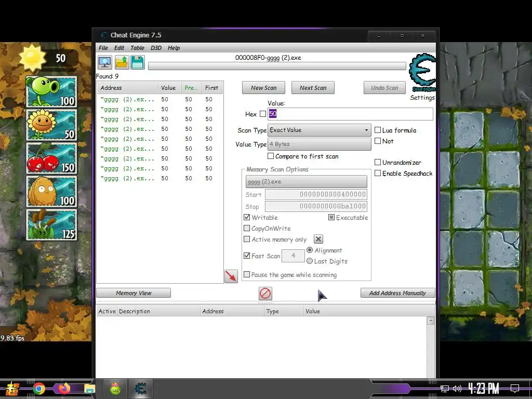Viewport: 532px width, 399px height.
Task: Enable Active memory only checkbox
Action: 247,239
